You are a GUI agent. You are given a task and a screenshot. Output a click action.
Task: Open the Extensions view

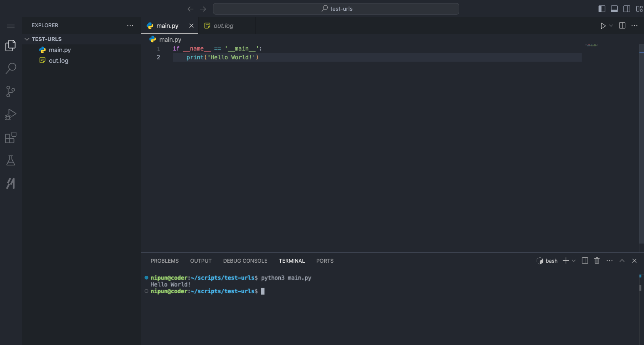click(x=10, y=137)
